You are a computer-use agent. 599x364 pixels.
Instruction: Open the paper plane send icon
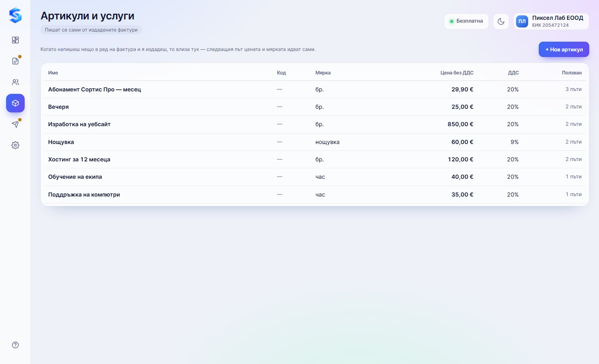15,124
